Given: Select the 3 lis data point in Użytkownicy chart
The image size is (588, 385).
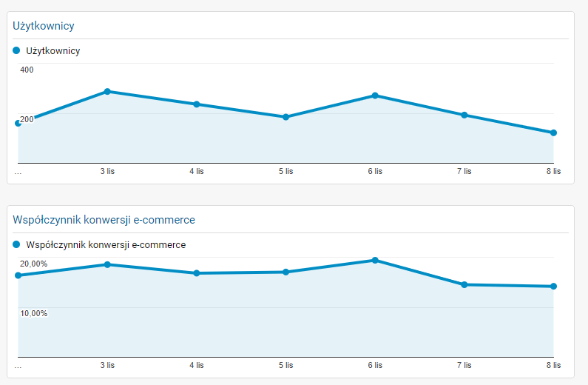Looking at the screenshot, I should point(107,92).
